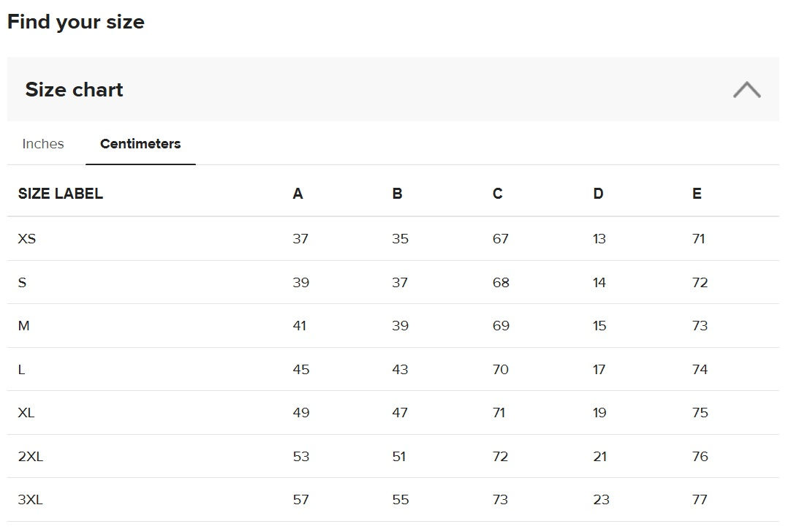Click the 3XL value 77 in column E
The image size is (788, 532).
700,500
